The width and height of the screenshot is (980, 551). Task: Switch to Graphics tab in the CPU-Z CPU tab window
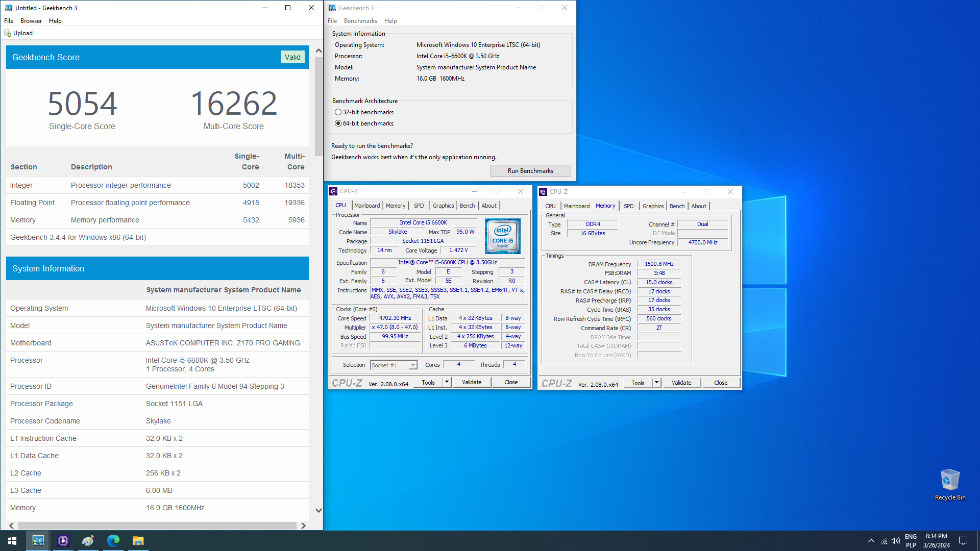pos(443,206)
